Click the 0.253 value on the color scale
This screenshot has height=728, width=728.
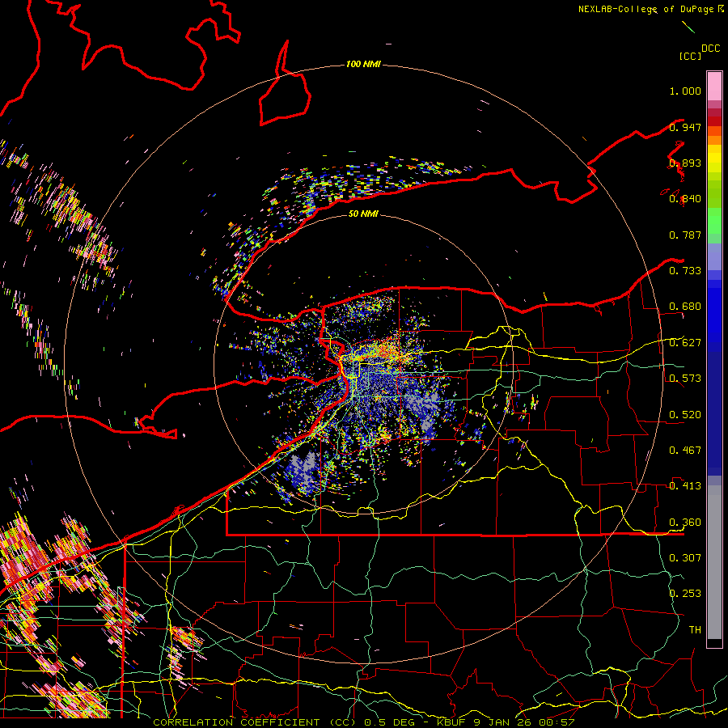(x=685, y=594)
